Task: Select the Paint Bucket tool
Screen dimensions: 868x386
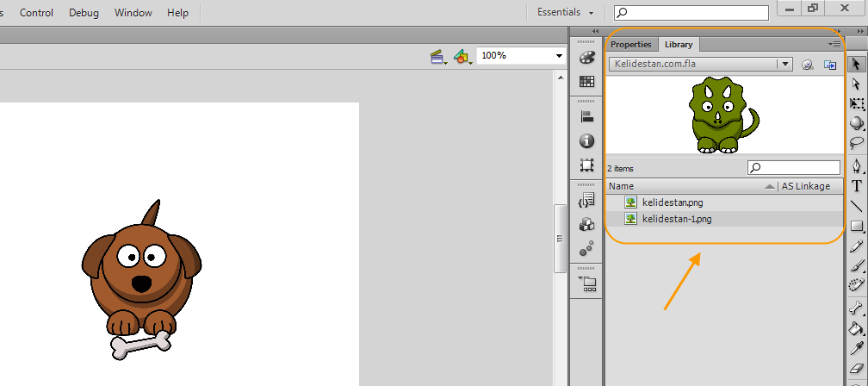Action: pyautogui.click(x=856, y=328)
